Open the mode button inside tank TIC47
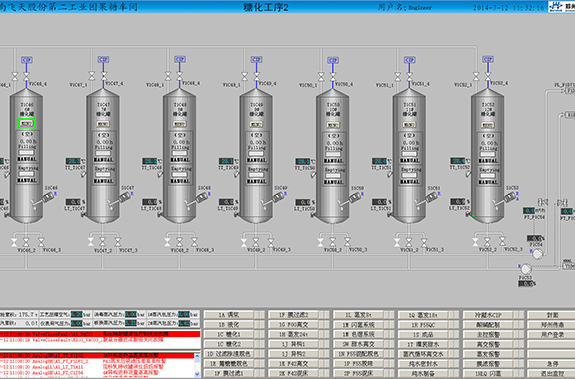Viewport: 575px width, 379px height. pos(103,124)
